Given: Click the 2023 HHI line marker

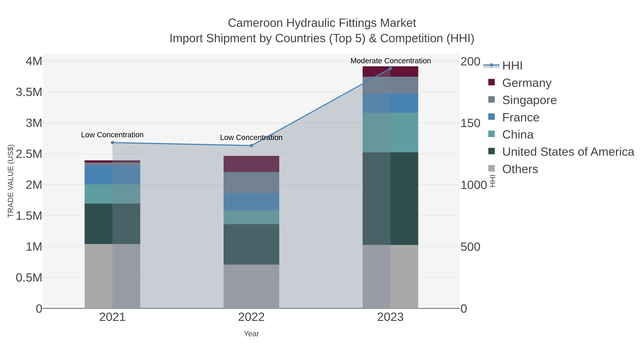Looking at the screenshot, I should 391,68.
